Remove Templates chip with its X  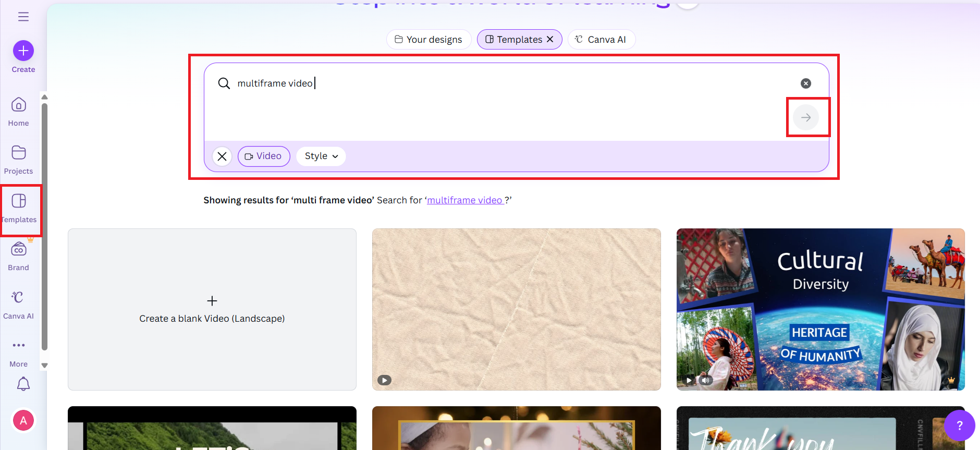(x=550, y=40)
